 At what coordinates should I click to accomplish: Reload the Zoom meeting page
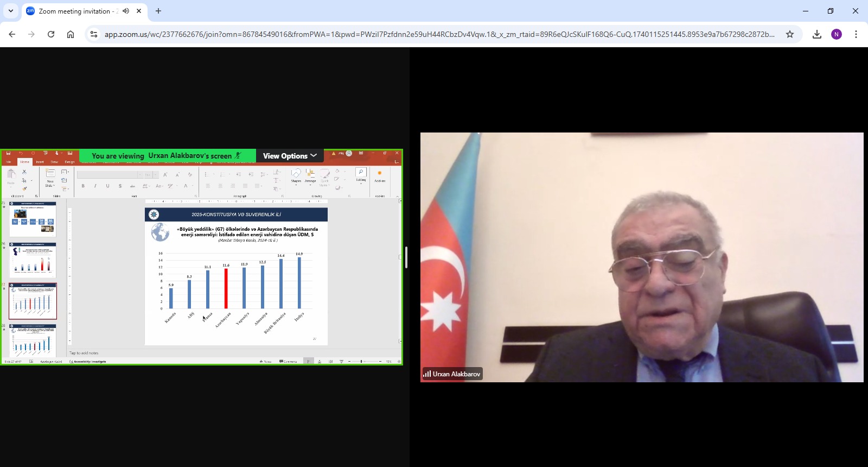pos(51,34)
